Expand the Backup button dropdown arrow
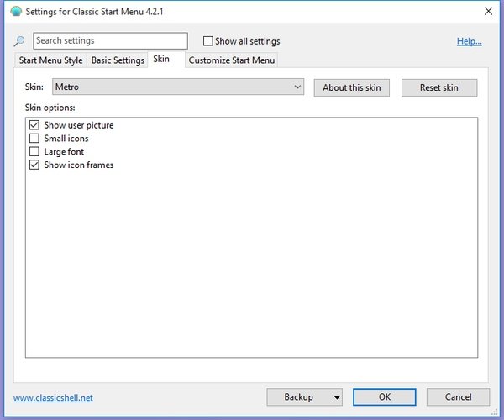Screen dimensions: 504x420 point(337,397)
